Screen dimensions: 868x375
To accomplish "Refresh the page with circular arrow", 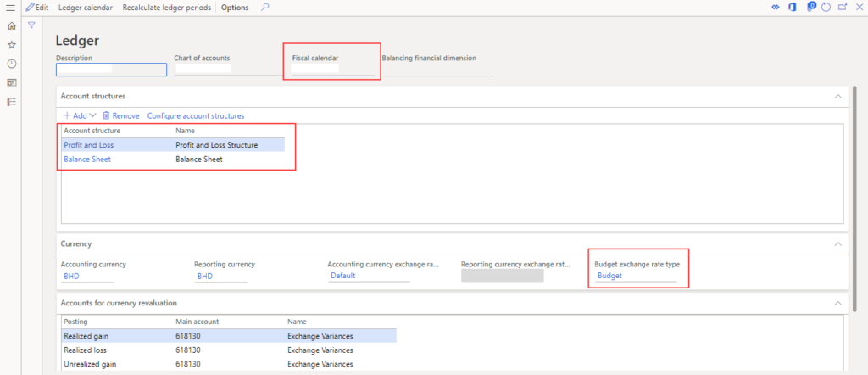I will point(826,8).
